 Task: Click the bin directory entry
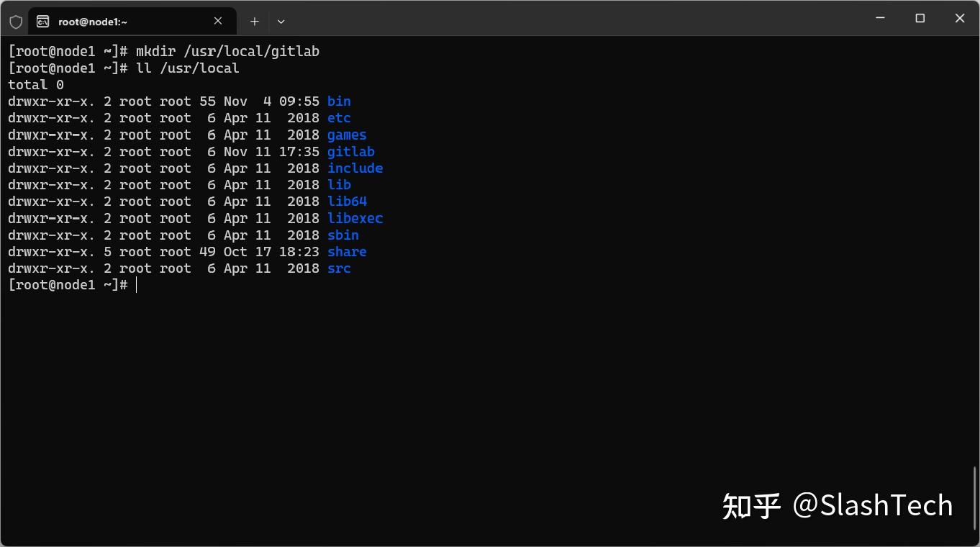[338, 101]
